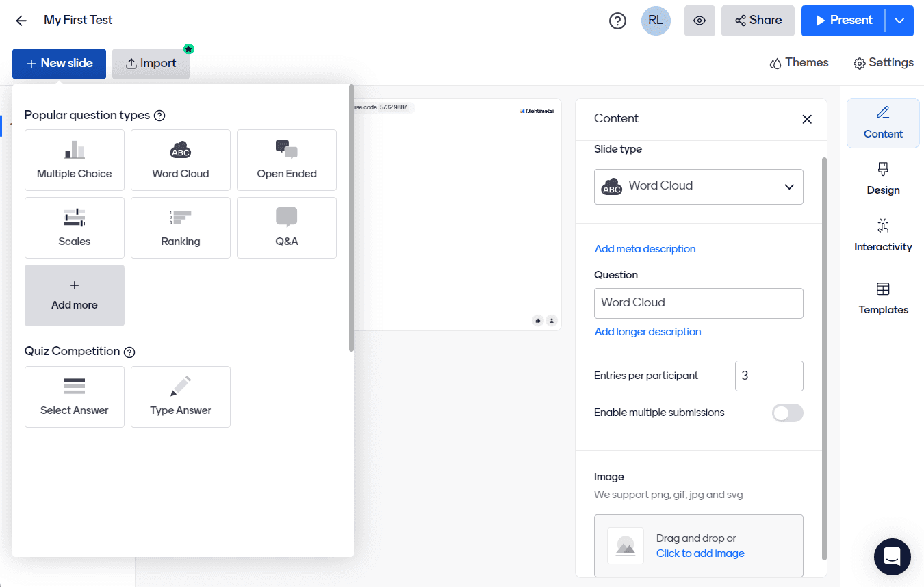Open the RL user avatar menu
Screen dimensions: 924x587
[x=656, y=21]
